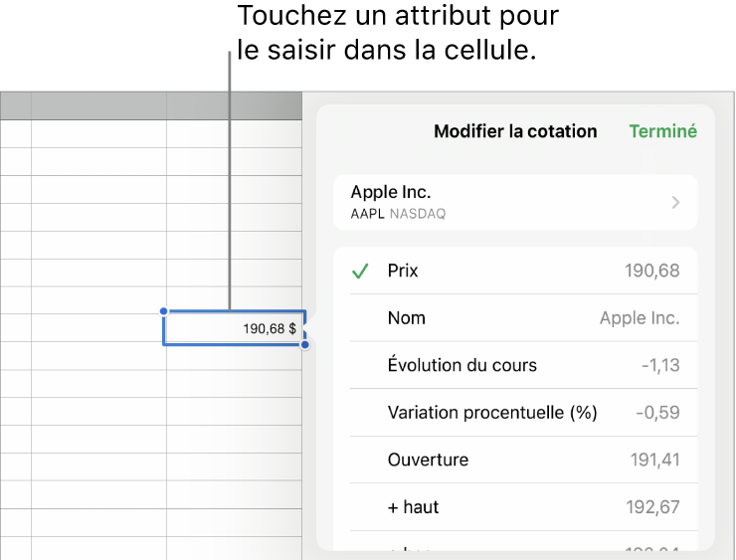Choose the Ouverture attribute
This screenshot has height=560, width=736.
[x=515, y=460]
